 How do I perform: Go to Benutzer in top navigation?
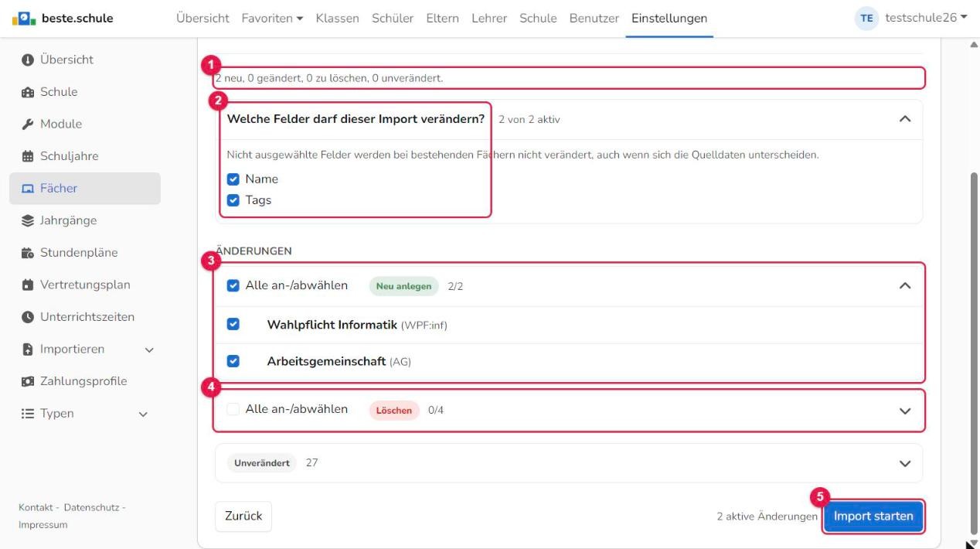(594, 19)
